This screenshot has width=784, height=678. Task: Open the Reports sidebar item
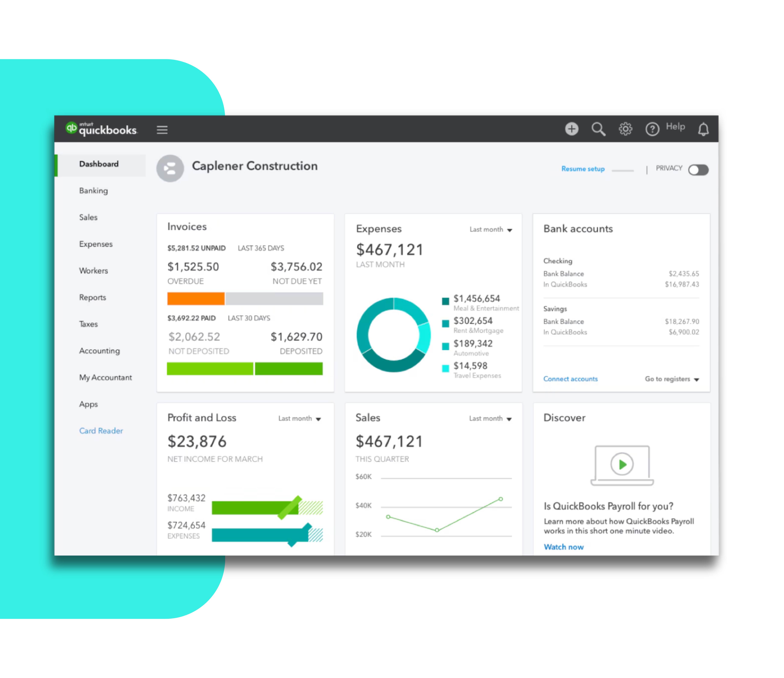92,297
